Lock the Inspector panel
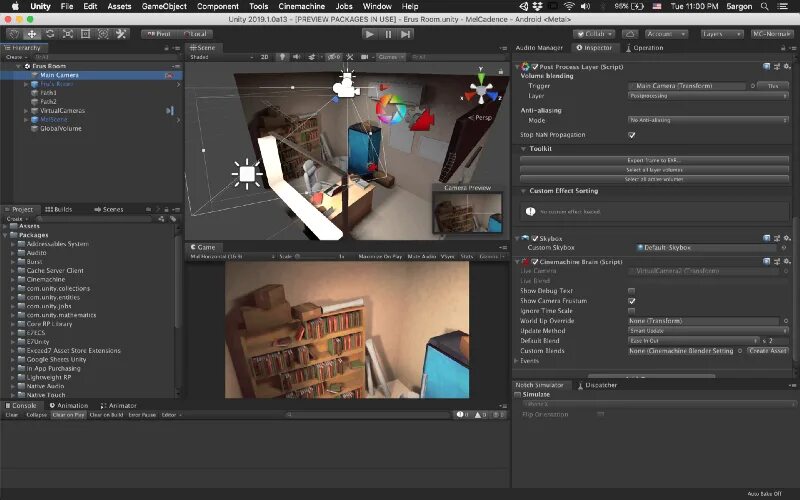The height and width of the screenshot is (500, 800). pyautogui.click(x=783, y=48)
